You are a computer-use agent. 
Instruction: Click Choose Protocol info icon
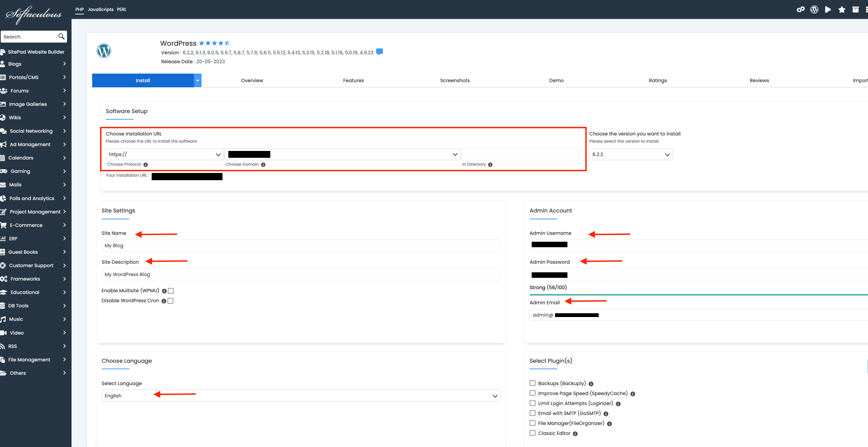[x=145, y=165]
